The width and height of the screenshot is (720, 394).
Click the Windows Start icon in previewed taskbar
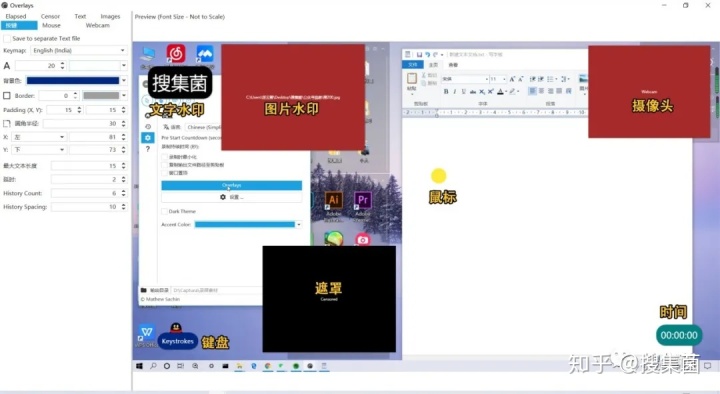click(x=139, y=366)
